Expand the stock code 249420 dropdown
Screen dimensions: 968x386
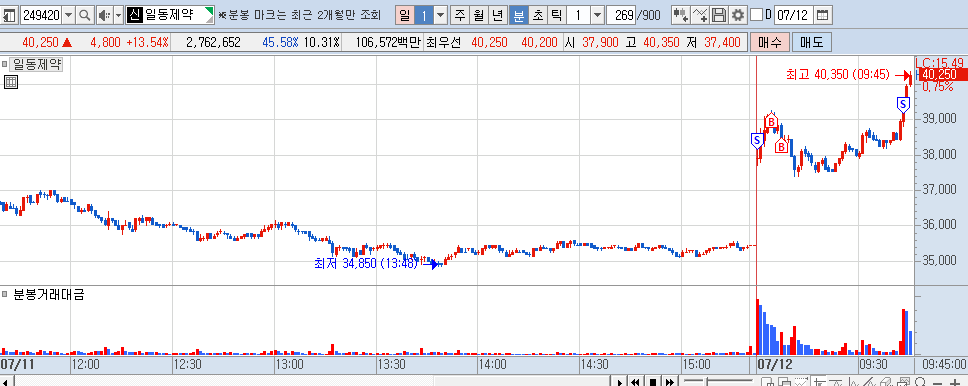[69, 15]
